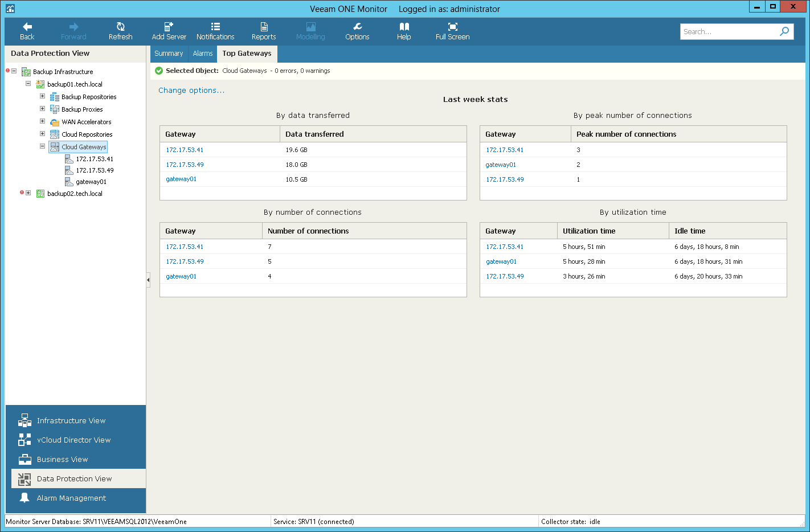Screen dimensions: 810x532
Task: Select gateway01 icon in tree
Action: point(69,182)
